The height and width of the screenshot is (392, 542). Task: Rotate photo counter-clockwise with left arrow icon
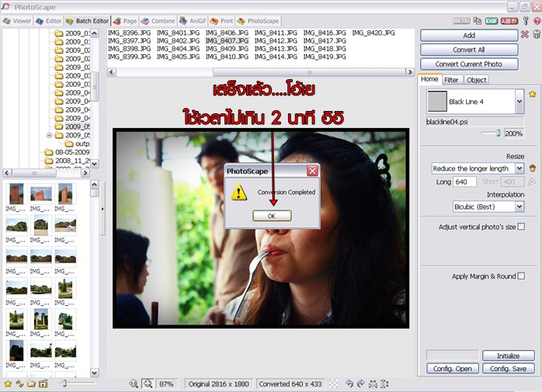click(x=349, y=383)
